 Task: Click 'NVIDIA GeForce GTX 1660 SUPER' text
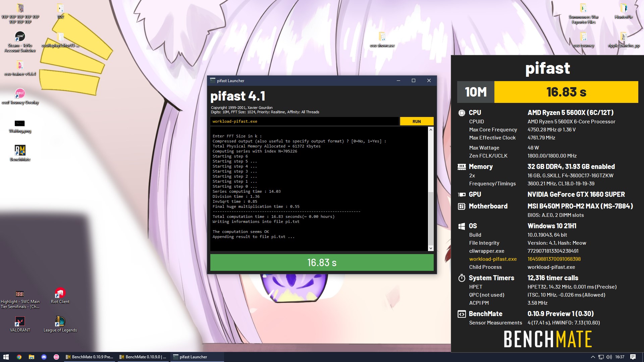(x=576, y=194)
